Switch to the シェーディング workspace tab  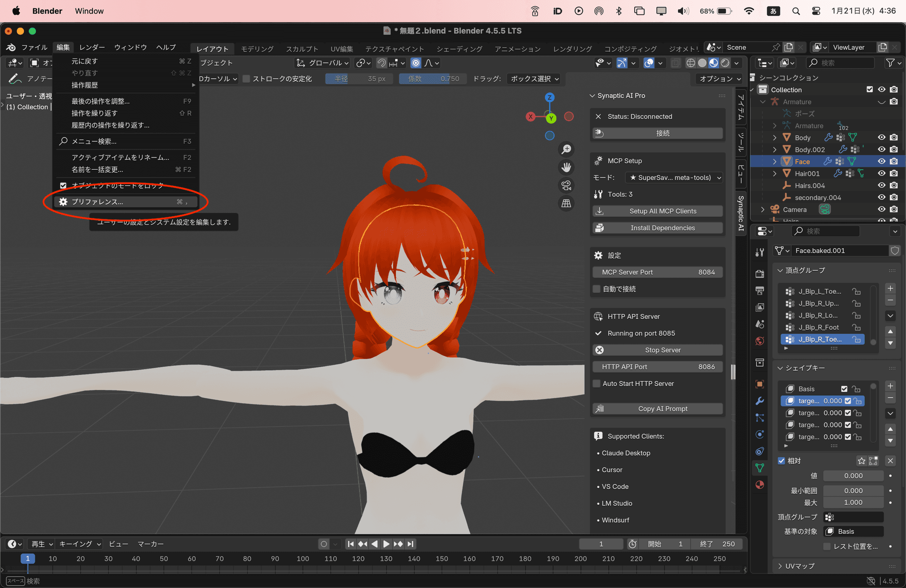click(459, 49)
